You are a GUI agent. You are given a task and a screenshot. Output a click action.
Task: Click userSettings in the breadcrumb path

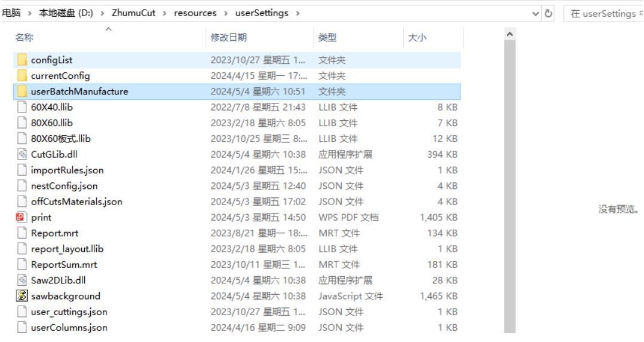pos(262,13)
